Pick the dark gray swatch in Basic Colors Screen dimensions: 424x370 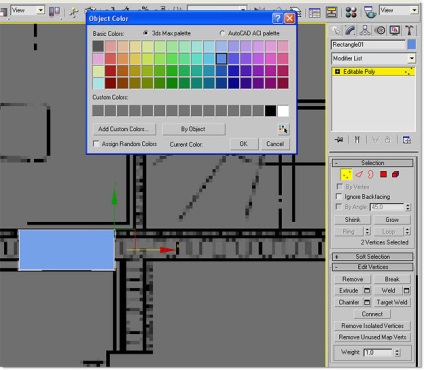(98, 46)
